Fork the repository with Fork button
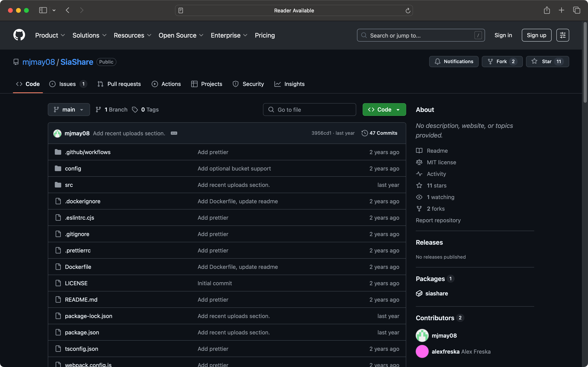This screenshot has width=588, height=367. (x=502, y=61)
